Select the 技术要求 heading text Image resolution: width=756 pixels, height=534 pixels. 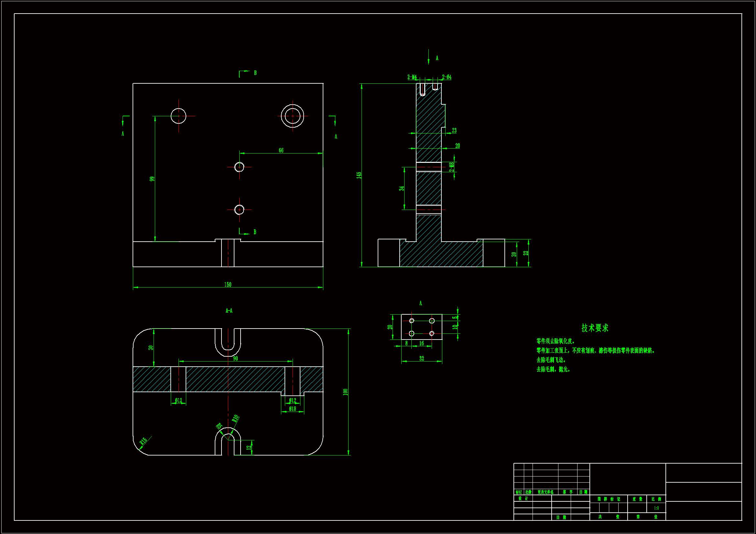[595, 328]
